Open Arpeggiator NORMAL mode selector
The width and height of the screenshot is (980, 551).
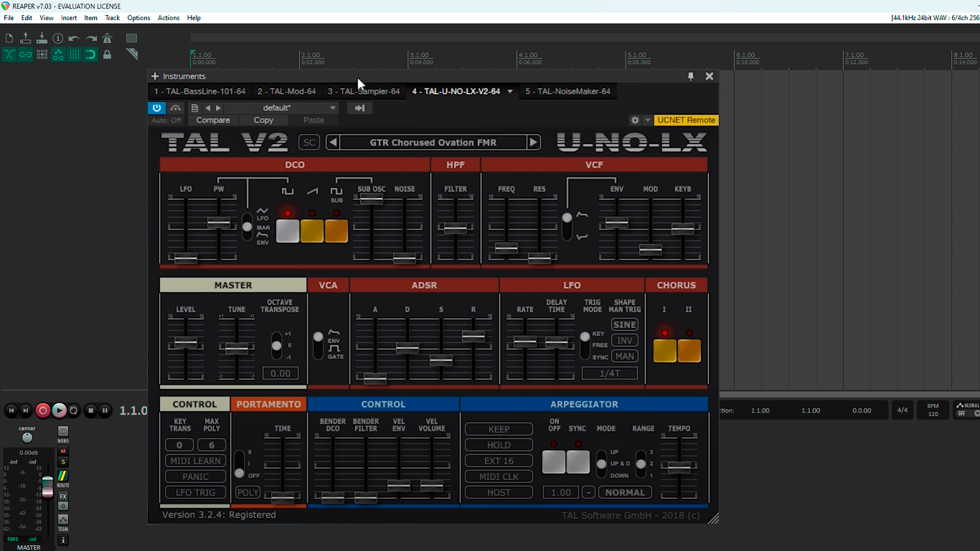pos(625,492)
